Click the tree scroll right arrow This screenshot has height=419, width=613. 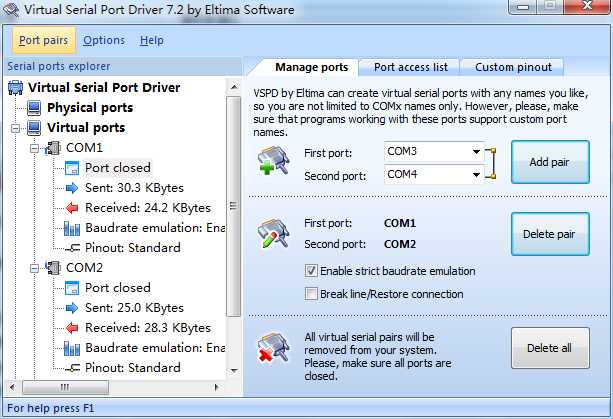(x=216, y=387)
